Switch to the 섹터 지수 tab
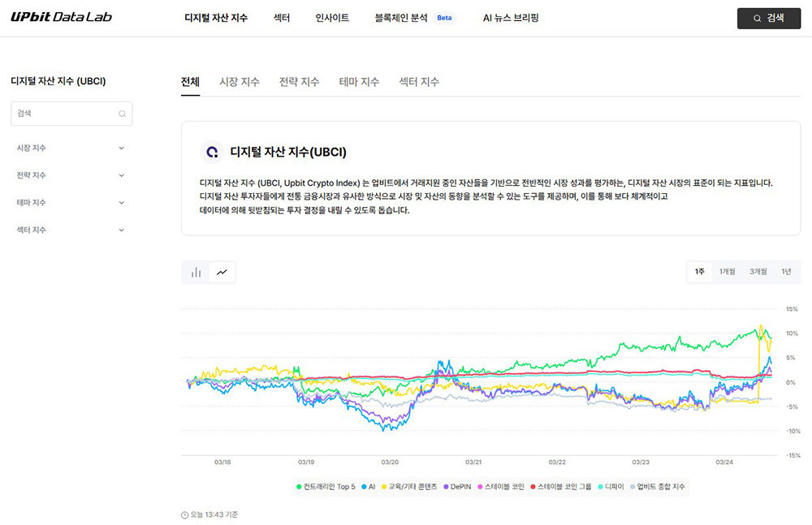Image resolution: width=812 pixels, height=525 pixels. (x=419, y=82)
